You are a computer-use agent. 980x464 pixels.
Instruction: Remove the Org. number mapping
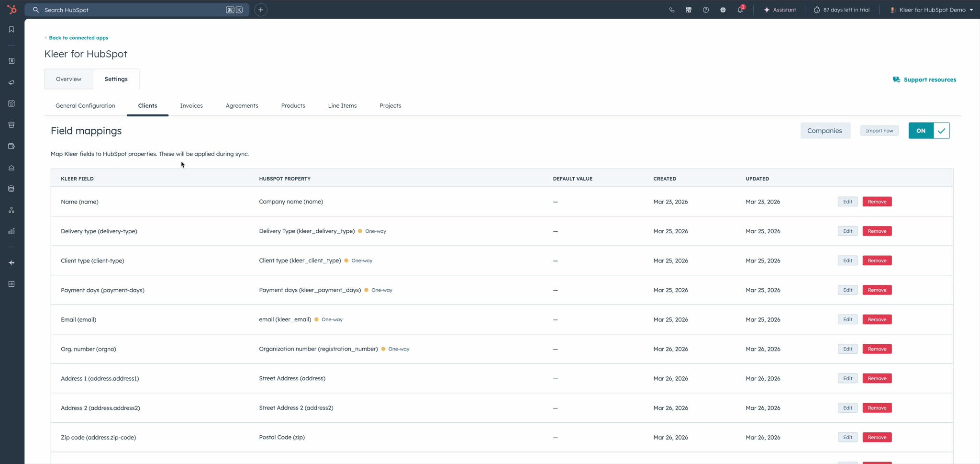tap(877, 349)
